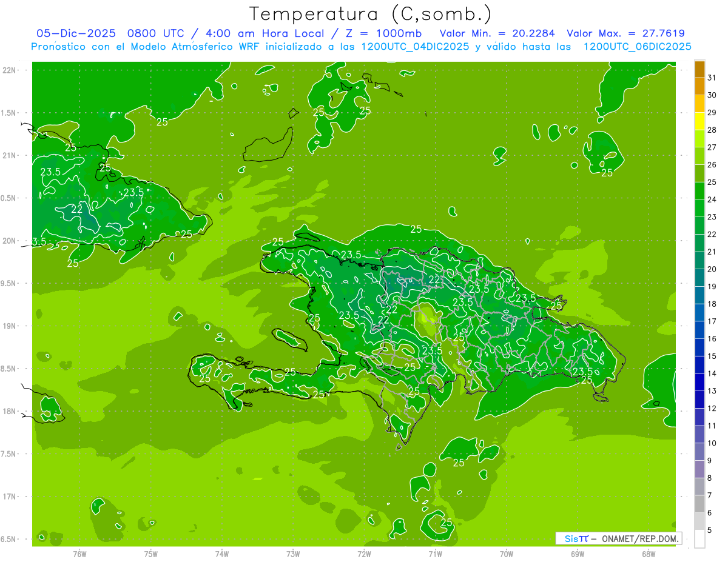Click the '72W' longitude axis label
The width and height of the screenshot is (728, 562).
364,554
